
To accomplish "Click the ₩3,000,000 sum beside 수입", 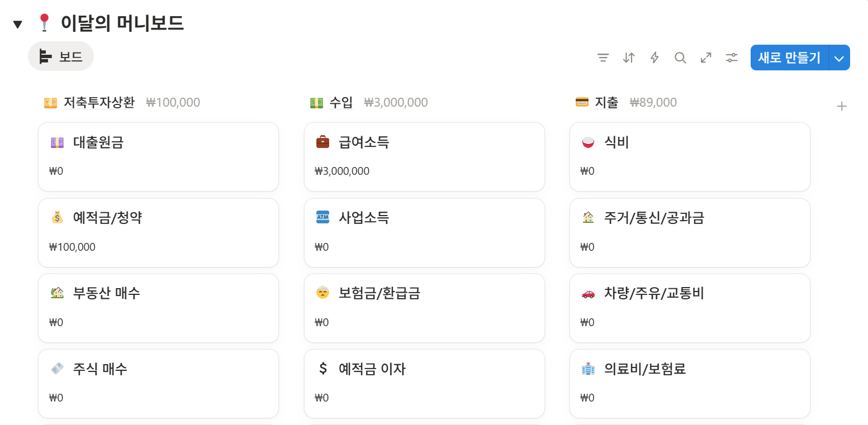I will [x=396, y=102].
